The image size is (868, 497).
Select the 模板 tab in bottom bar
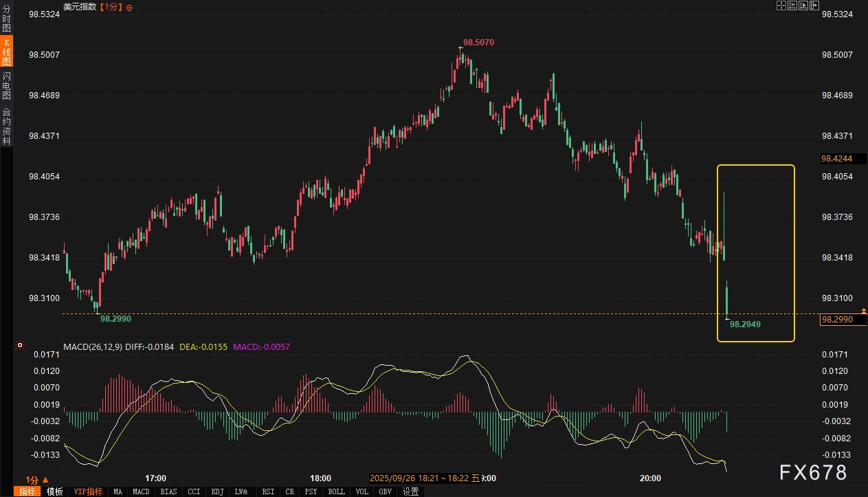(55, 492)
